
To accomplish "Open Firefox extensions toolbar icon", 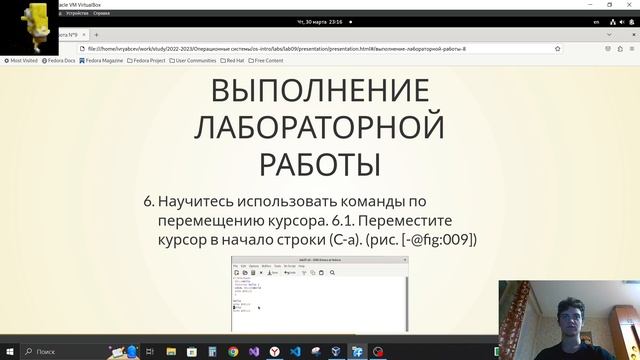I will pyautogui.click(x=620, y=49).
